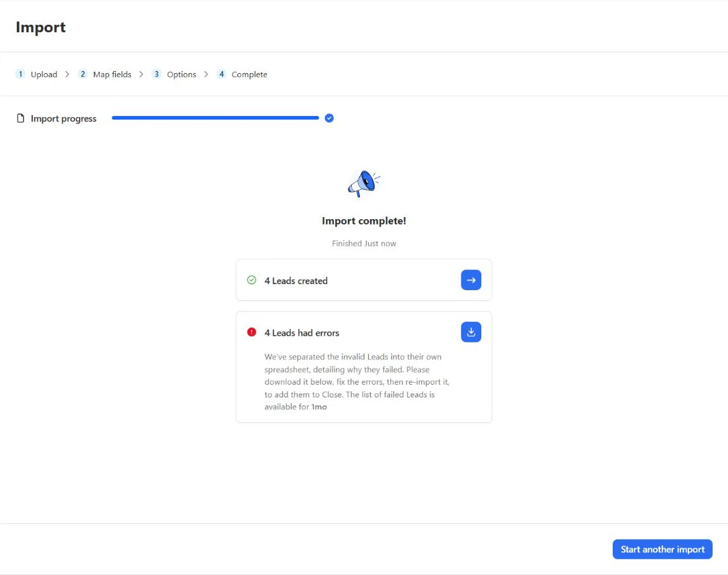Viewport: 728px width, 575px height.
Task: Click the red error icon for leads errors
Action: [x=251, y=332]
